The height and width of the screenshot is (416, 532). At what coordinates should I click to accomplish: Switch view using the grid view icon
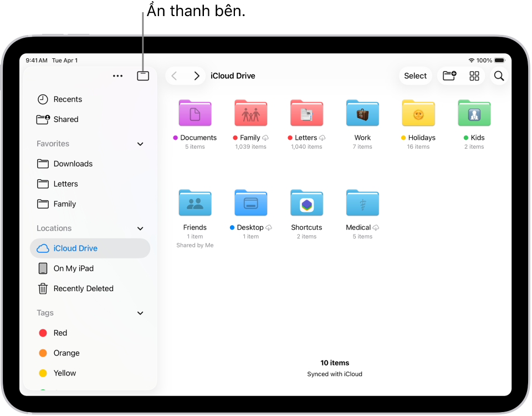(474, 76)
